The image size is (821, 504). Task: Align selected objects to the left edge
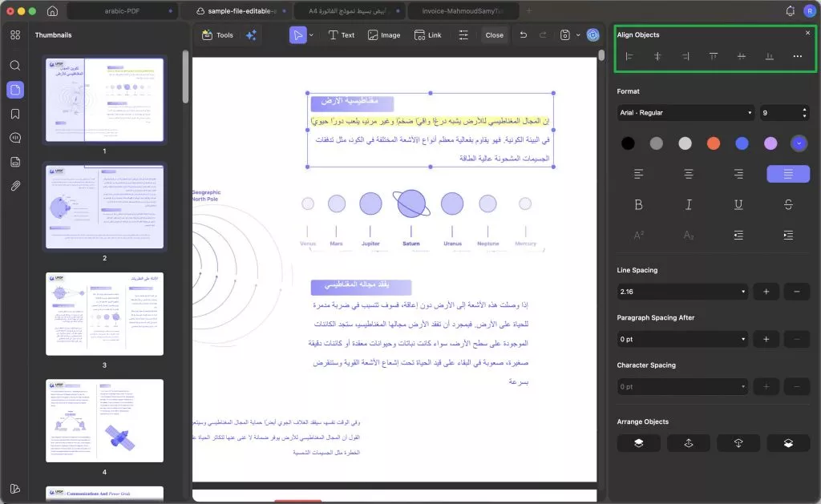tap(630, 56)
